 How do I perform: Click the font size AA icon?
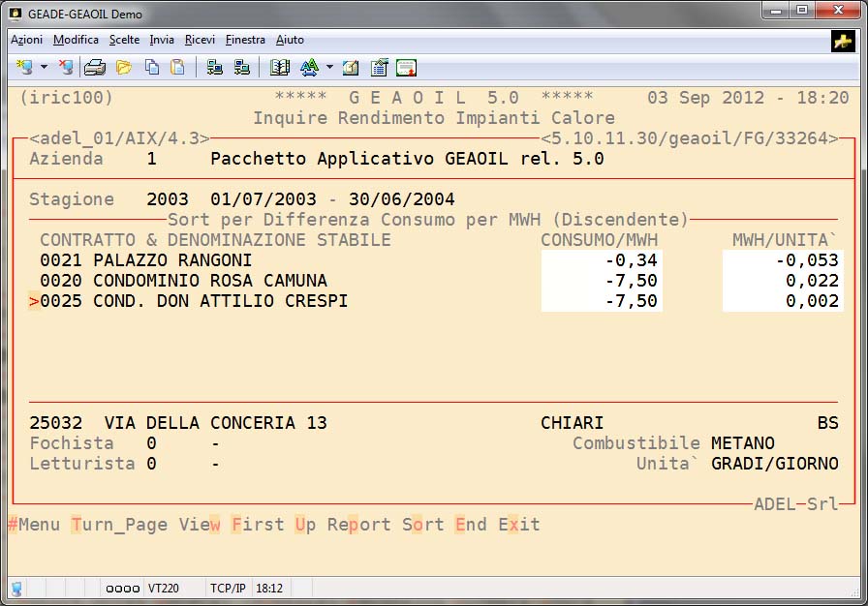309,68
